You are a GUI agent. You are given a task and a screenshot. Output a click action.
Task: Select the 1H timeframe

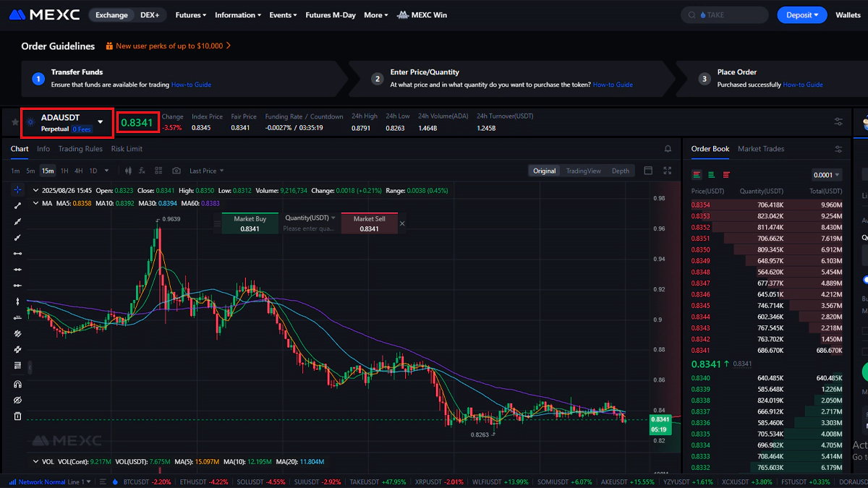click(x=65, y=171)
